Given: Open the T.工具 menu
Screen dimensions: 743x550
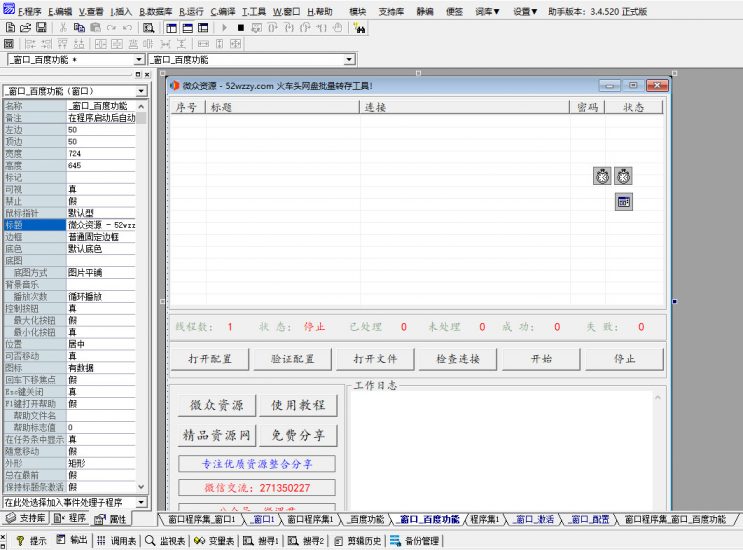Looking at the screenshot, I should [x=254, y=11].
